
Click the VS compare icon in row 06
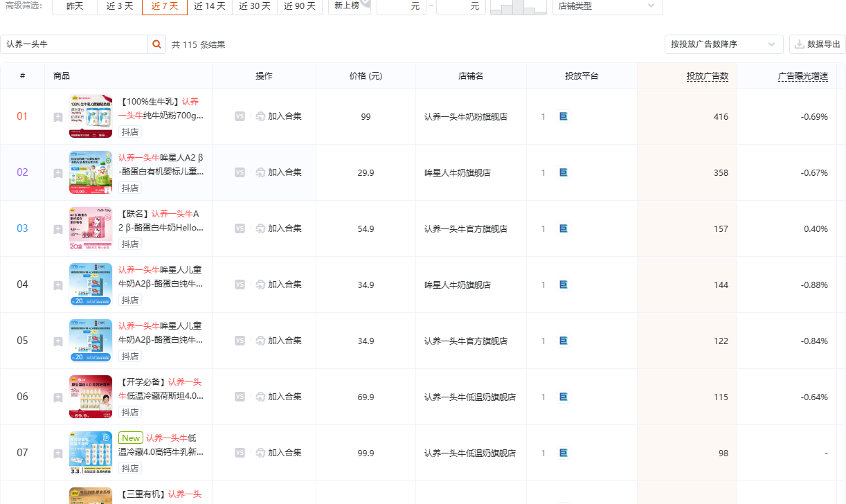coord(240,397)
